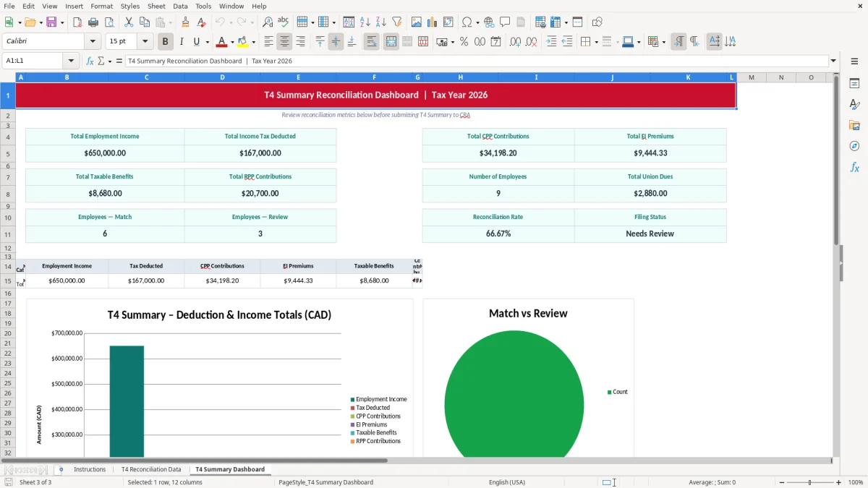Viewport: 868px width, 488px height.
Task: Insert comment icon
Action: point(505,22)
